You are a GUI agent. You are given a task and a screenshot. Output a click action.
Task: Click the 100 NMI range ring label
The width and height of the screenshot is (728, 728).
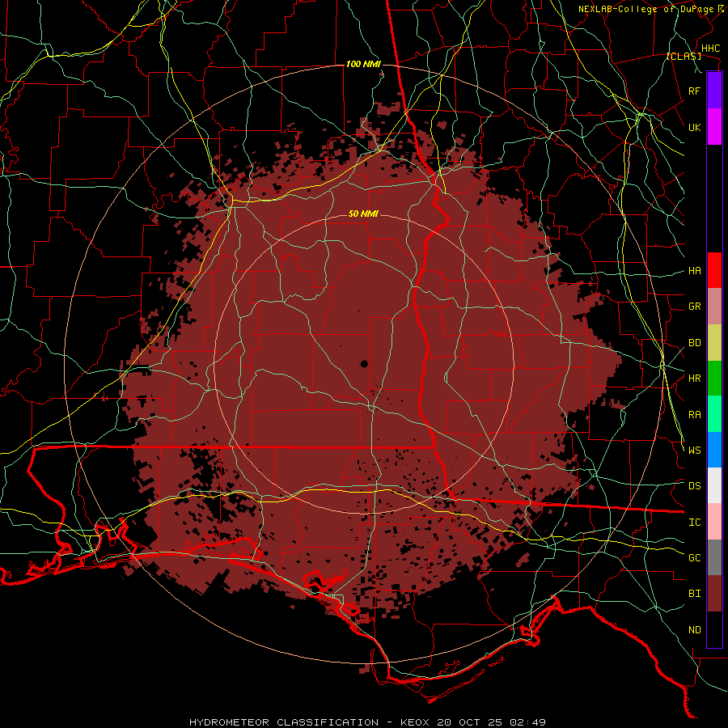tap(363, 64)
